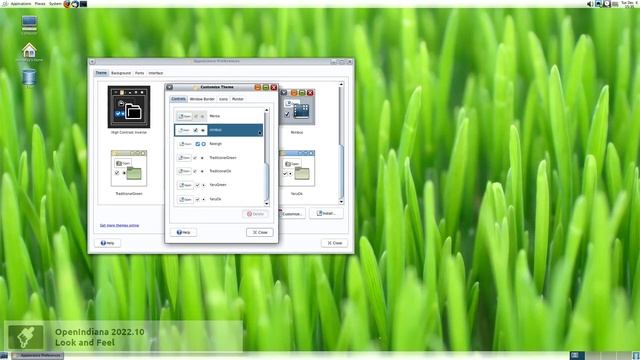Select the YaruGreen controls theme
Viewport: 640px width, 360px height.
(x=219, y=185)
